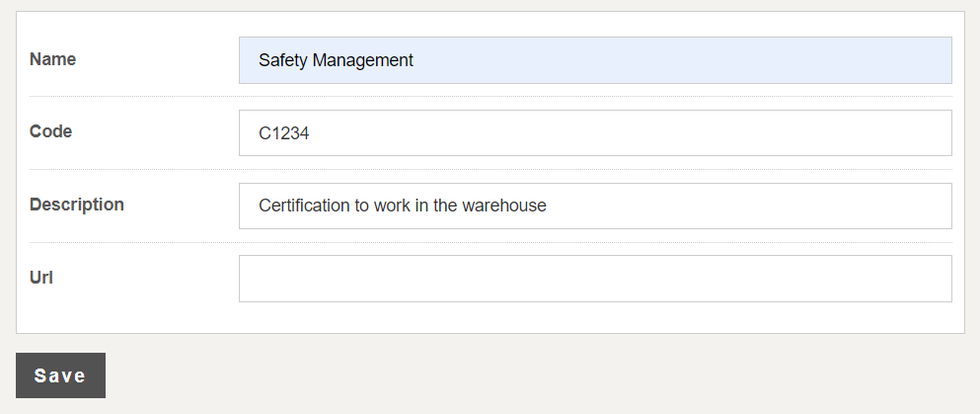Place cursor after the word 'Management'
Viewport: 980px width, 414px height.
click(415, 60)
